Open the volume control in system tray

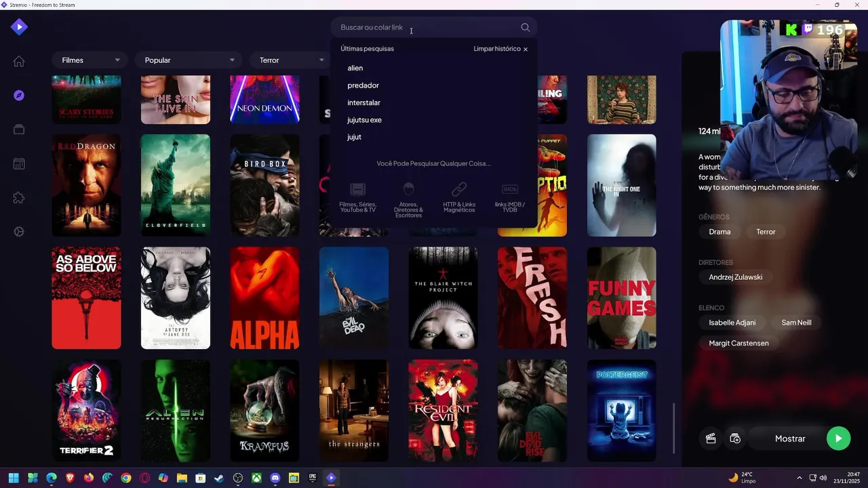[x=823, y=478]
